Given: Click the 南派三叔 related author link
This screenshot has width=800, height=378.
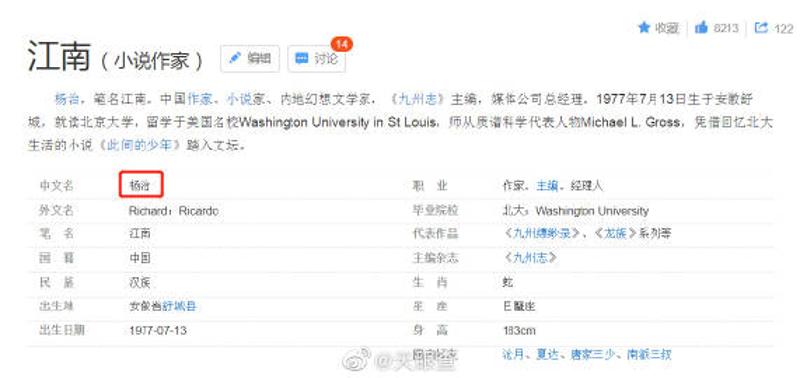Looking at the screenshot, I should point(649,355).
